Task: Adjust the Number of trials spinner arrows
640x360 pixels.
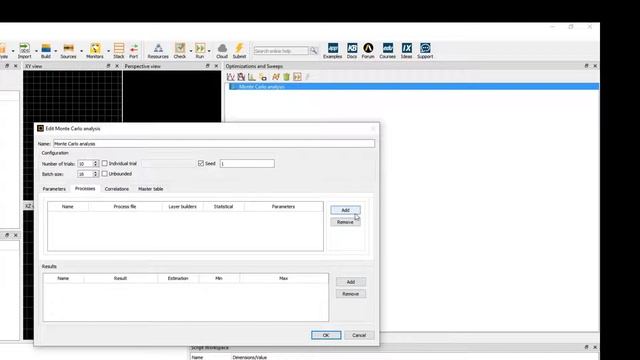Action: point(96,163)
